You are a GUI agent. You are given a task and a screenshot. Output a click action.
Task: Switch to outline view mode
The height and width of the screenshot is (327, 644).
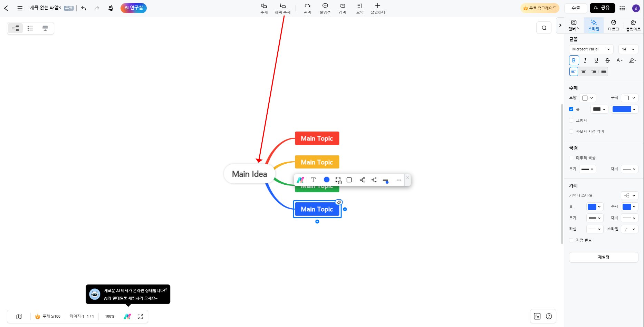click(30, 28)
